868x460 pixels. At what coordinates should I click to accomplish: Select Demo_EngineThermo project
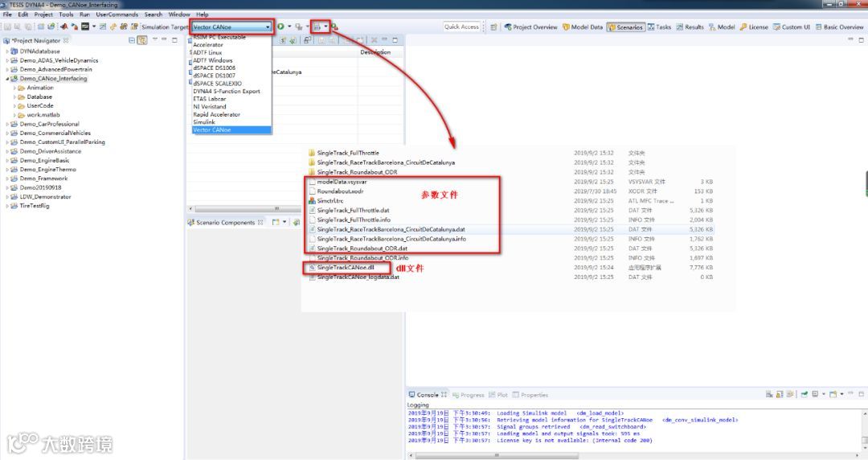tap(47, 170)
